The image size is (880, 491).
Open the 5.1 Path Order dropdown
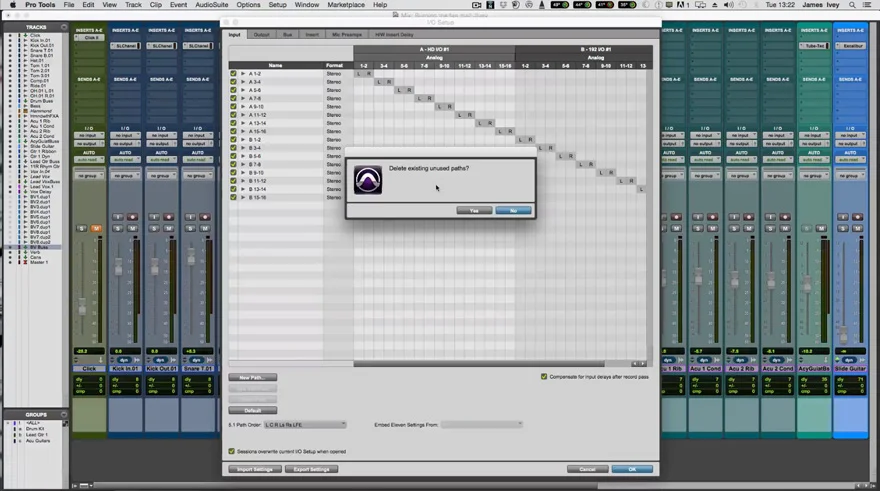pyautogui.click(x=305, y=425)
